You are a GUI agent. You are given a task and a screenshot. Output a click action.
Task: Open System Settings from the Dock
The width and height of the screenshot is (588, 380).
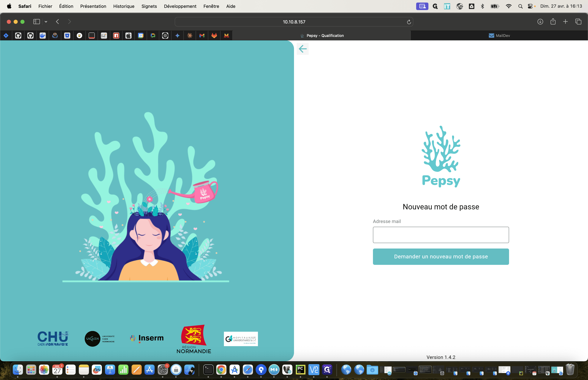(x=163, y=370)
